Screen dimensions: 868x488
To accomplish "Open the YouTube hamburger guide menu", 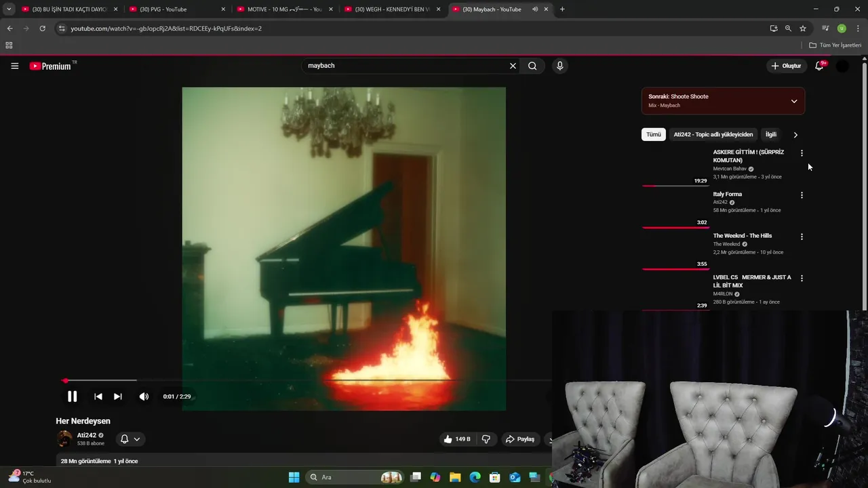I will point(14,66).
